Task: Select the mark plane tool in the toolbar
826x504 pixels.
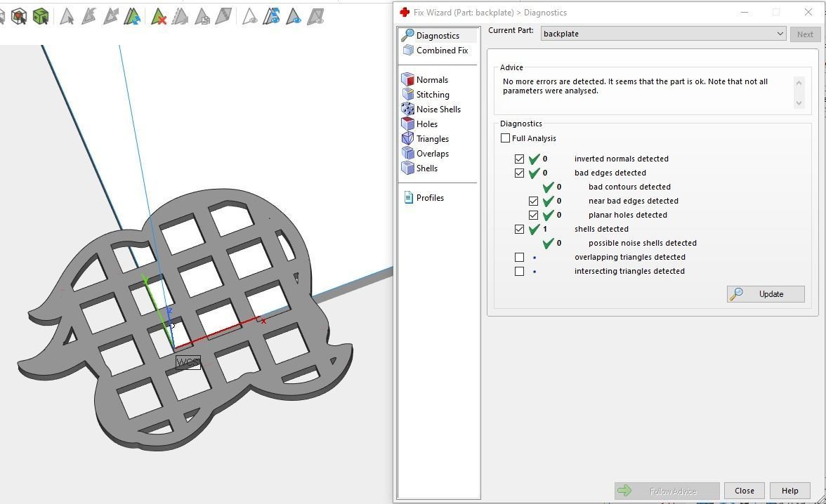Action: point(88,16)
